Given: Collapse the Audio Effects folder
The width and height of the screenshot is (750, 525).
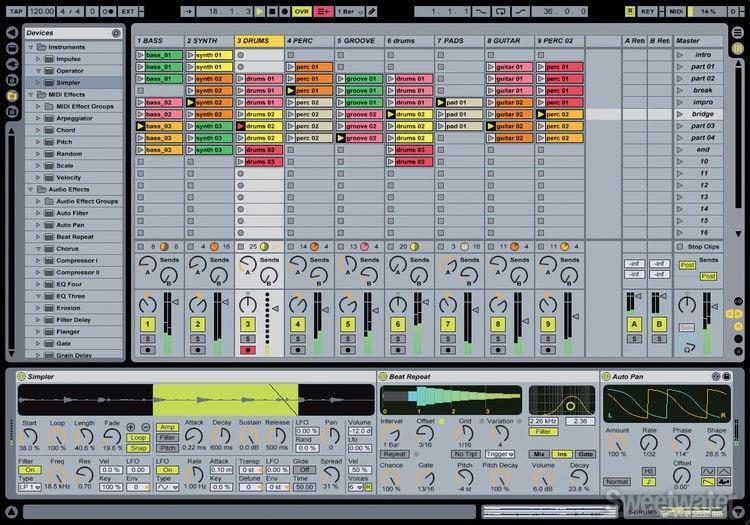Looking at the screenshot, I should point(29,189).
